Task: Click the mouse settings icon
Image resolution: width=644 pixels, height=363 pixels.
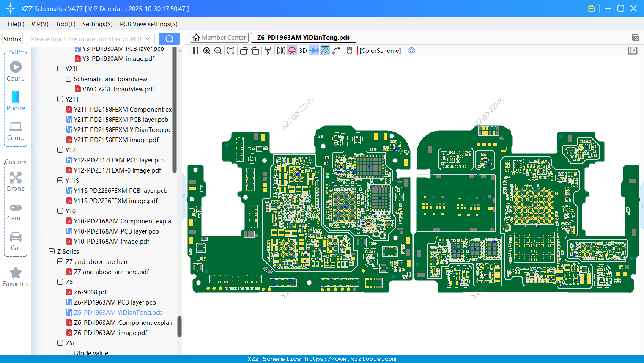Action: (349, 51)
